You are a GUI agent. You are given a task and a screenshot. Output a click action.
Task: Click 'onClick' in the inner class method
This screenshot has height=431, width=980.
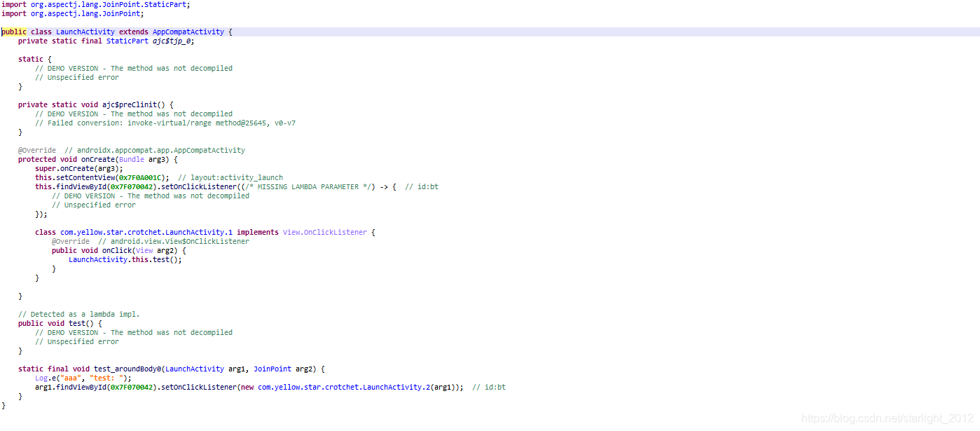(117, 250)
